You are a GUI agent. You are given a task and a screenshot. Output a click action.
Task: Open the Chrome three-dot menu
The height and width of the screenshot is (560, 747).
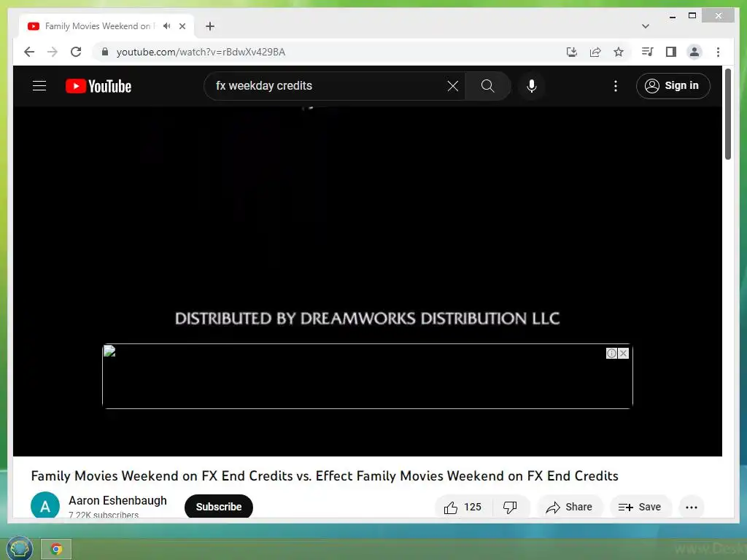coord(718,52)
